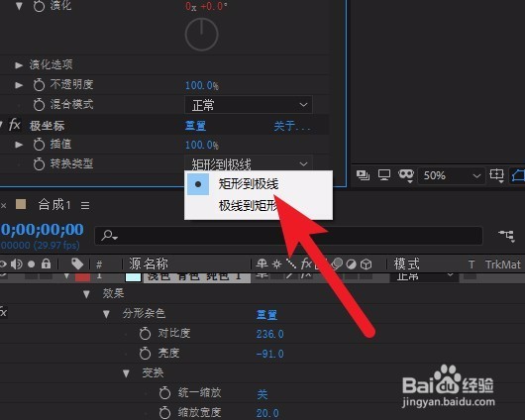The height and width of the screenshot is (420, 525).
Task: Expand 演化选项 group
Action: click(x=19, y=65)
